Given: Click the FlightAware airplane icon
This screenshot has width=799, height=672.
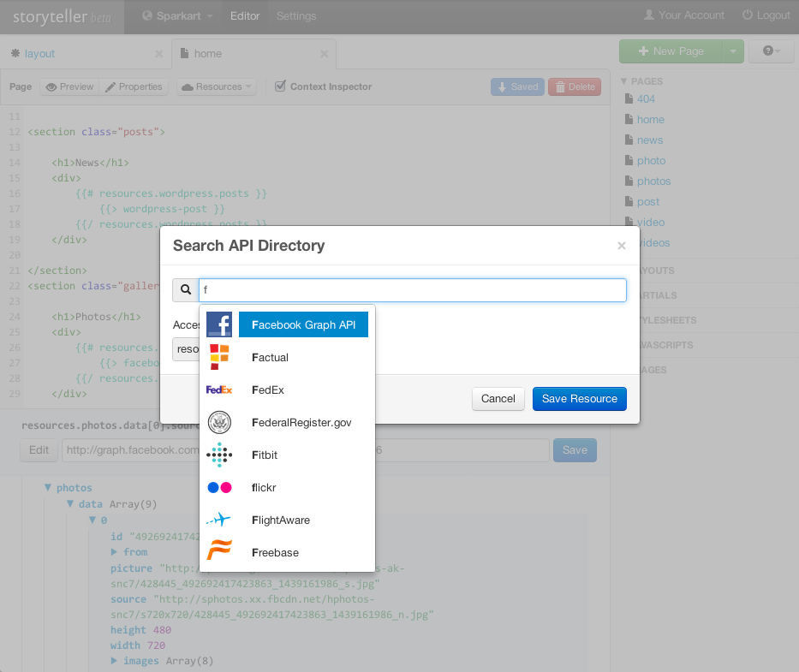Looking at the screenshot, I should click(219, 520).
